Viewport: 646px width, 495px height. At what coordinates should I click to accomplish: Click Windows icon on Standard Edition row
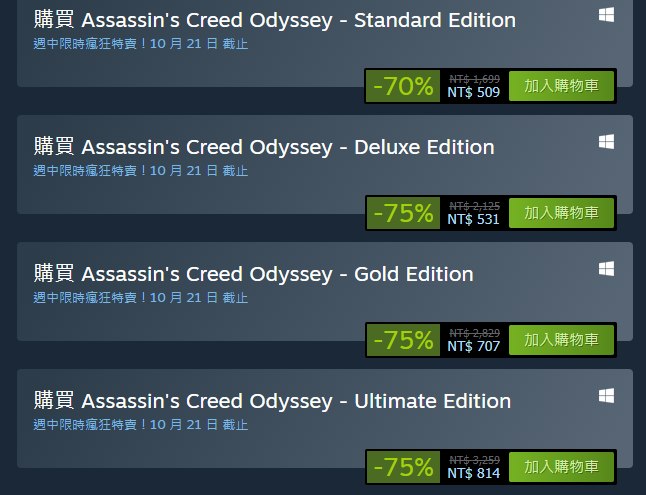(x=606, y=15)
